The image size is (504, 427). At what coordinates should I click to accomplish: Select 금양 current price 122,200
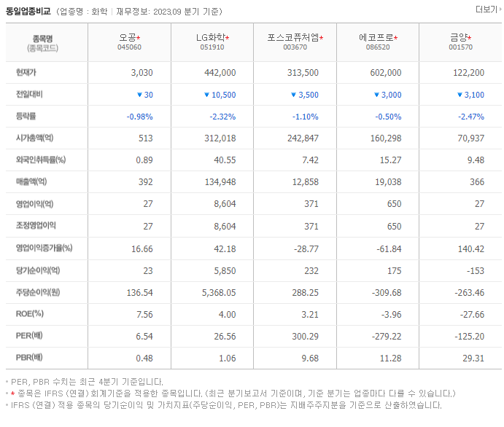pyautogui.click(x=469, y=73)
